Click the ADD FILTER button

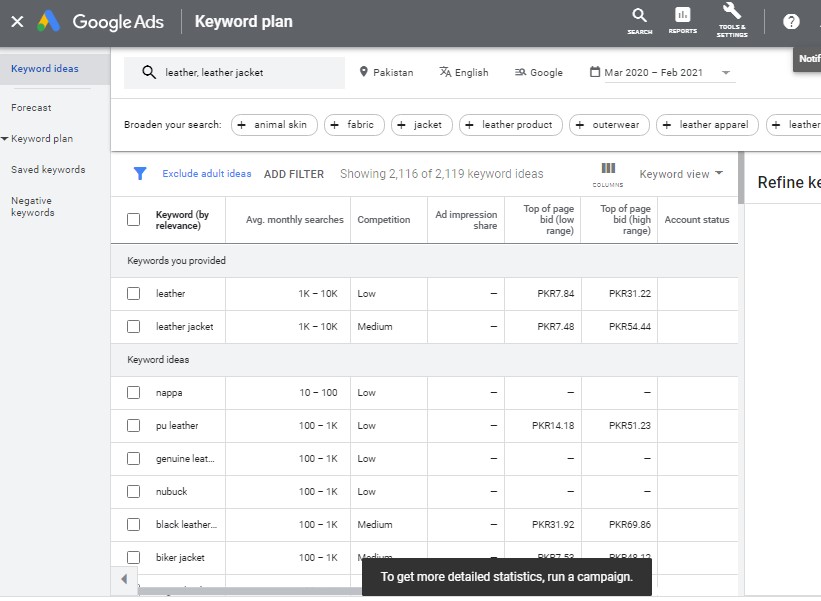click(294, 174)
